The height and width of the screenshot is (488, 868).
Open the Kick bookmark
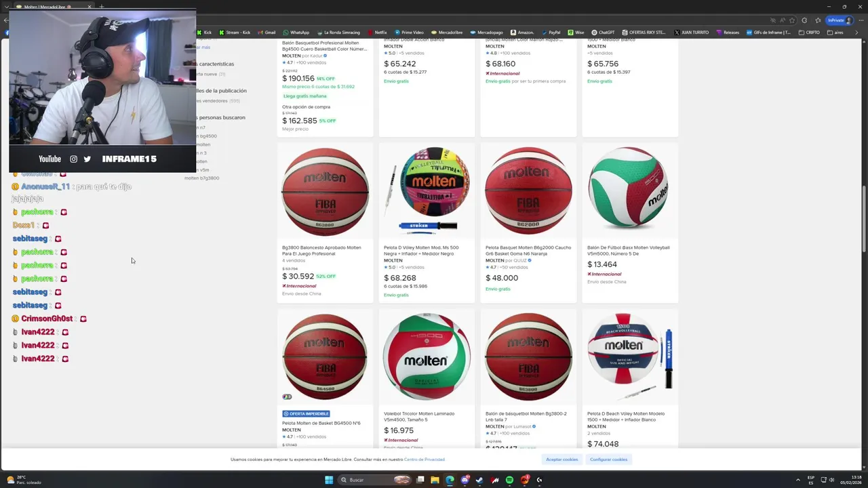click(x=204, y=32)
